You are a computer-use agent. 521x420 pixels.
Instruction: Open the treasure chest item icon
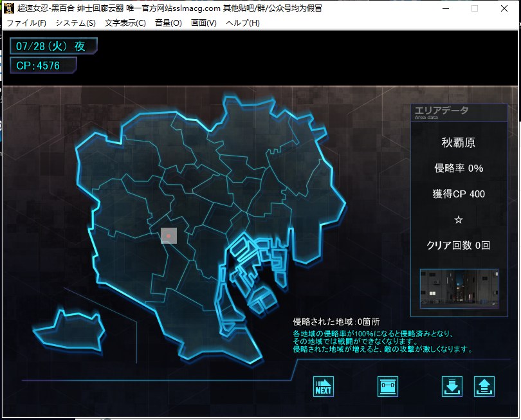point(388,387)
